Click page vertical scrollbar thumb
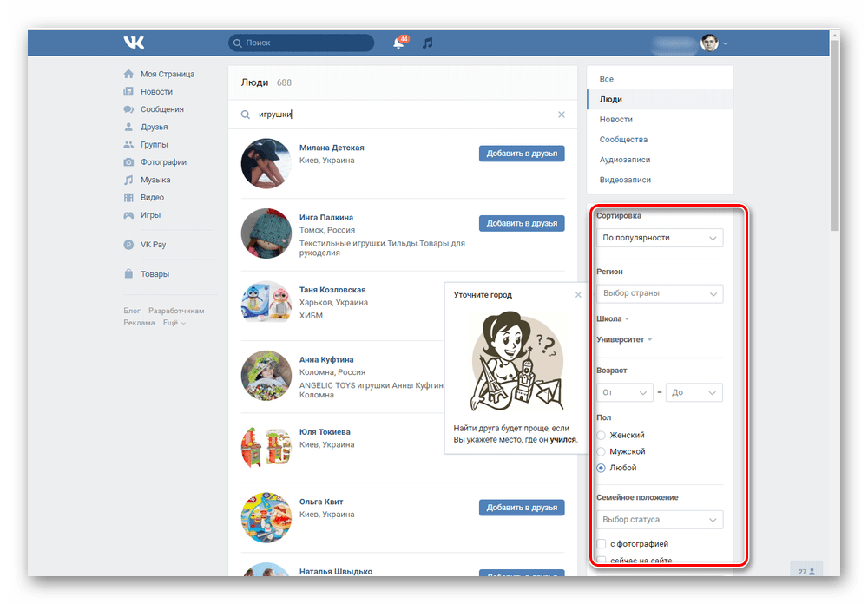Screen dimensions: 868x604 835,134
